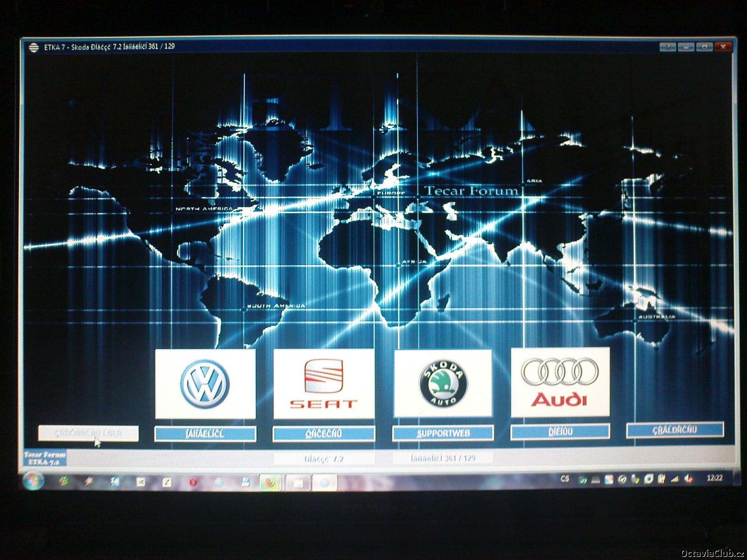
Task: Click the rightmost blue button in bottom row
Action: coord(675,430)
